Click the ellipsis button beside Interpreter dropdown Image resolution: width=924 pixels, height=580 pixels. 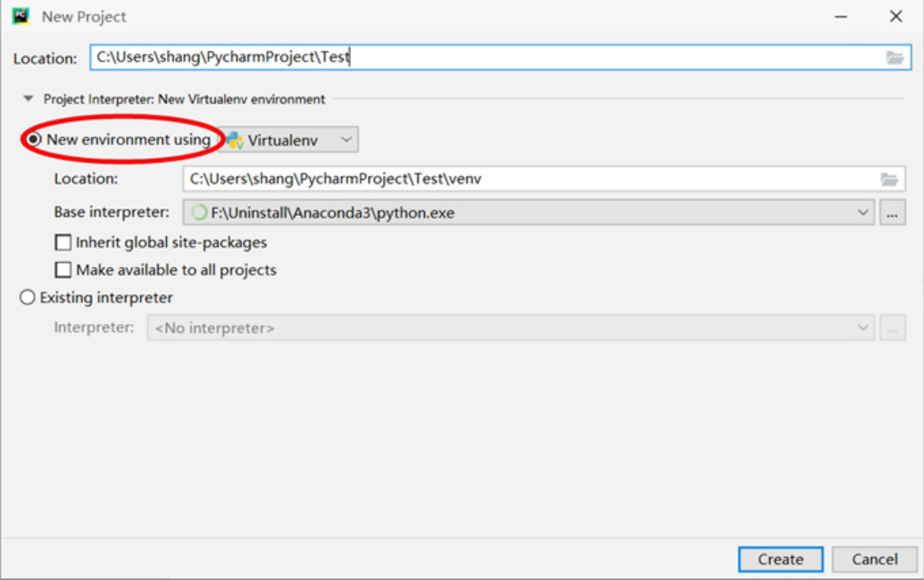[x=892, y=327]
